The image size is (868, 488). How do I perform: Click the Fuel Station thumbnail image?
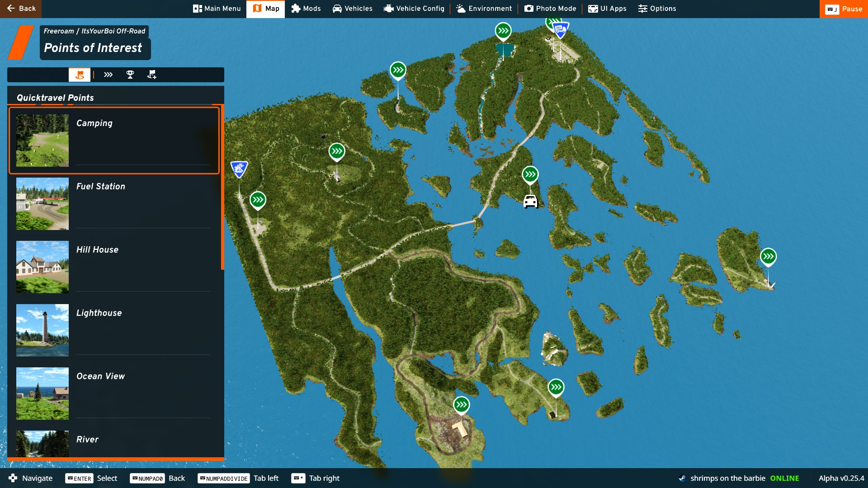pos(42,204)
